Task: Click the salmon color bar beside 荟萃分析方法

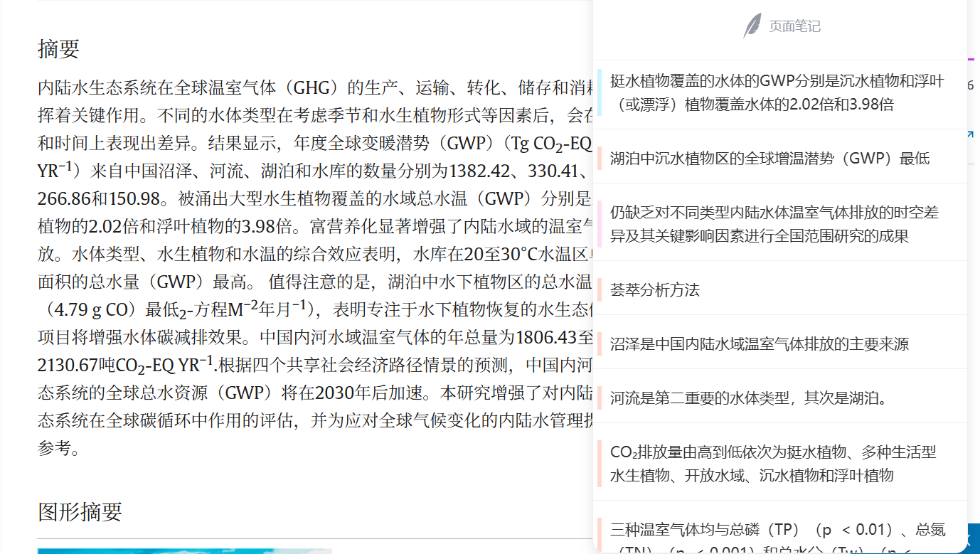Action: click(600, 289)
